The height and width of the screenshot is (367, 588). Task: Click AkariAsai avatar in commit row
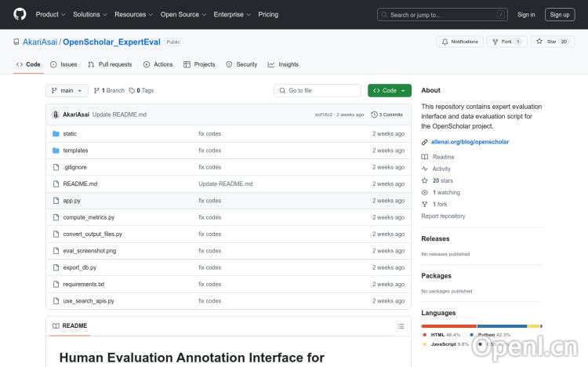[x=56, y=114]
